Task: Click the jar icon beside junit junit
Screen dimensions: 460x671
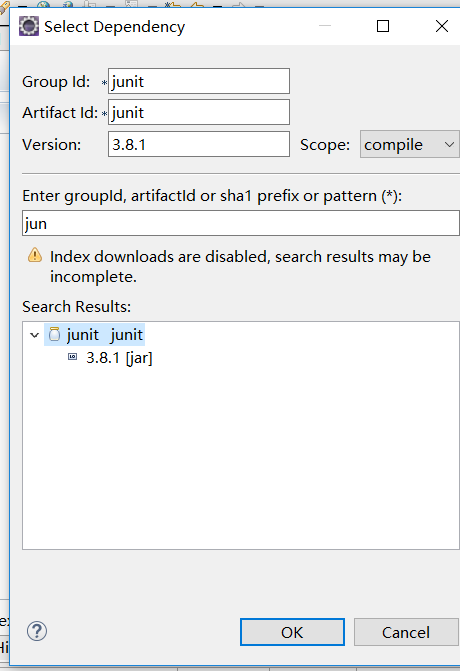Action: click(54, 334)
